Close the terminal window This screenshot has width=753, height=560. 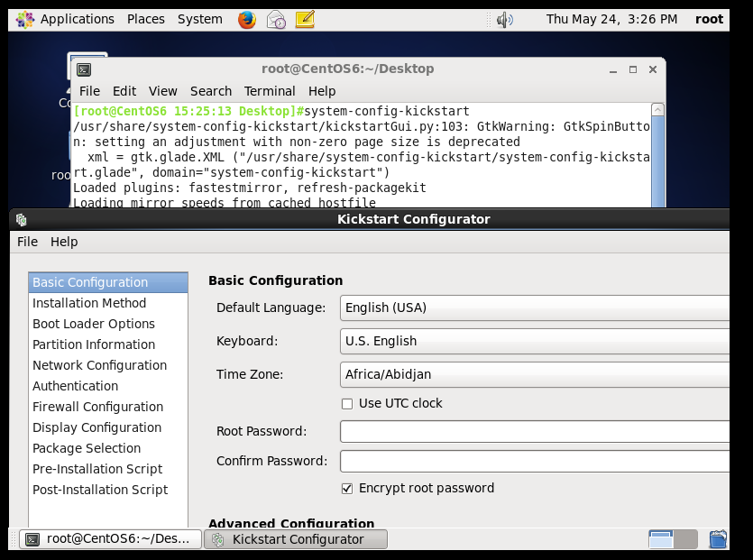[x=653, y=69]
